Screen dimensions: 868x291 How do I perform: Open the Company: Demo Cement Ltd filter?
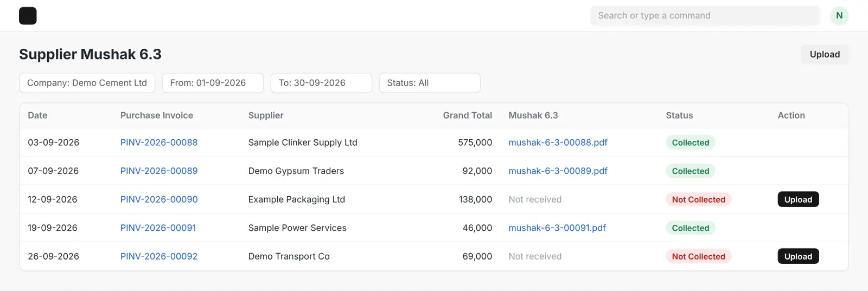pyautogui.click(x=87, y=83)
